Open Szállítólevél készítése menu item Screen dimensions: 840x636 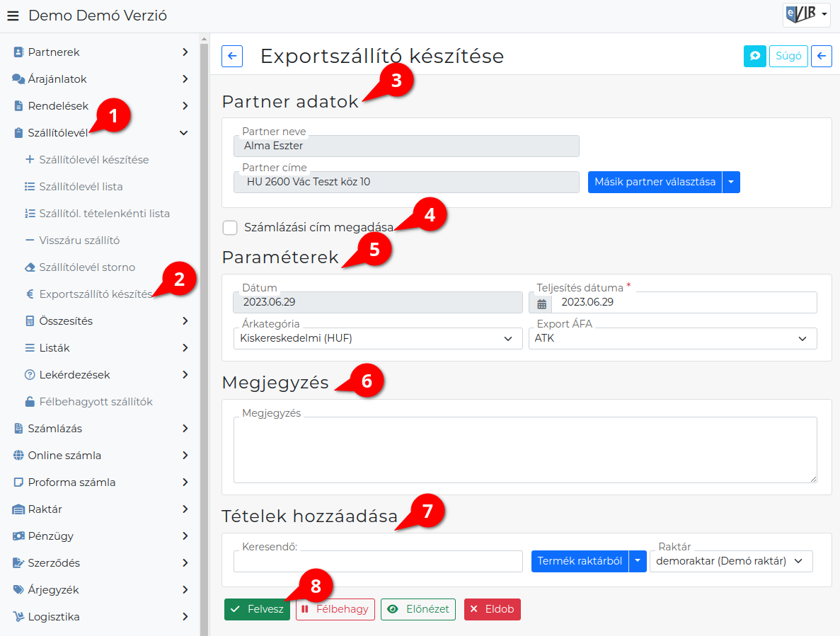(x=93, y=160)
